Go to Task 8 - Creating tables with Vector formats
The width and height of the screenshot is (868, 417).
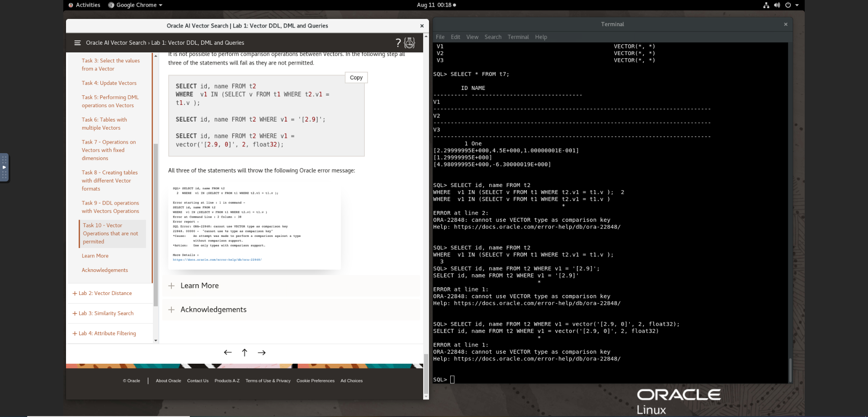tap(110, 181)
